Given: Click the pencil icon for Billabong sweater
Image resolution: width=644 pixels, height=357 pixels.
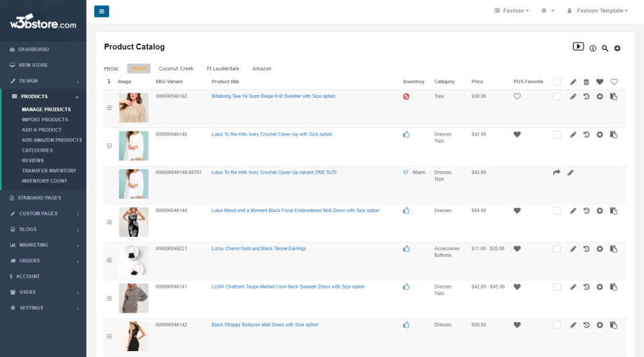Looking at the screenshot, I should coord(573,97).
